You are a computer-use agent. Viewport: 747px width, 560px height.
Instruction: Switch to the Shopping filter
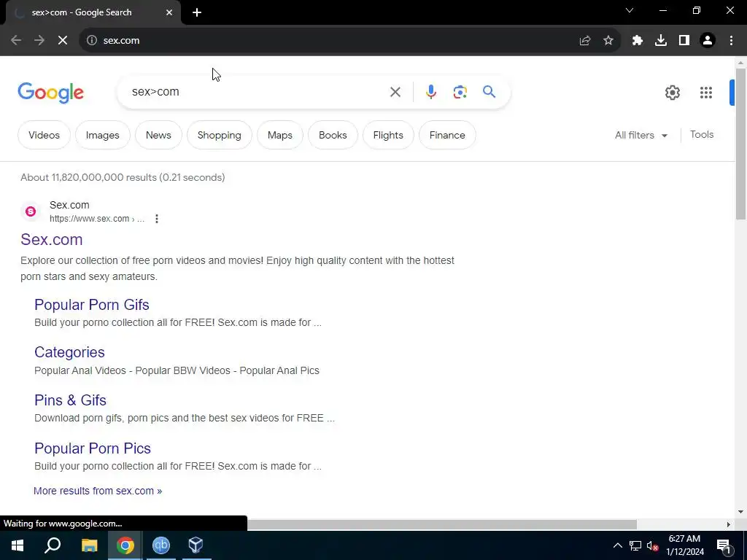pyautogui.click(x=219, y=135)
